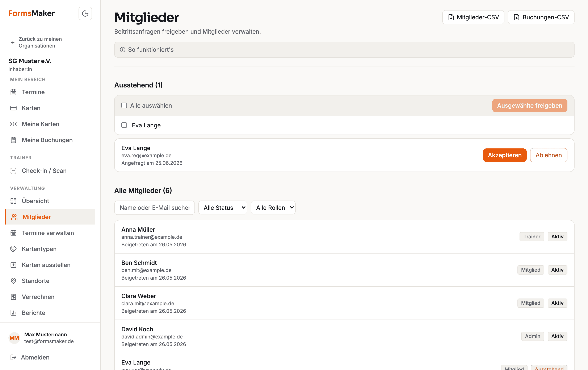Click the Verrechnen receipt icon
This screenshot has height=370, width=588.
pos(13,297)
